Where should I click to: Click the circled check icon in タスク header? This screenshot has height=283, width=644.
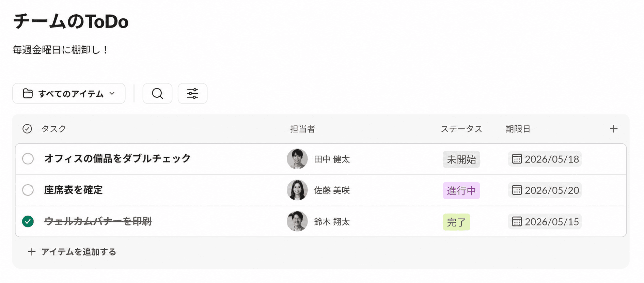[27, 129]
